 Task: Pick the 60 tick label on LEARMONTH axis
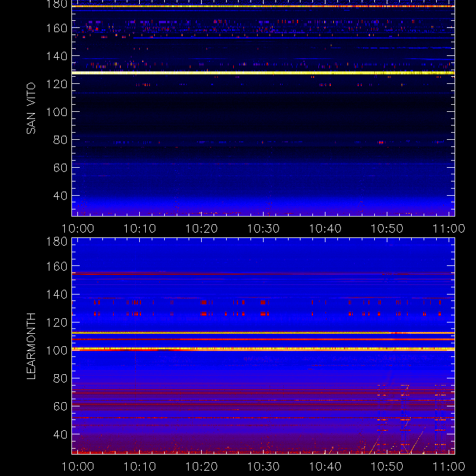click(x=60, y=406)
